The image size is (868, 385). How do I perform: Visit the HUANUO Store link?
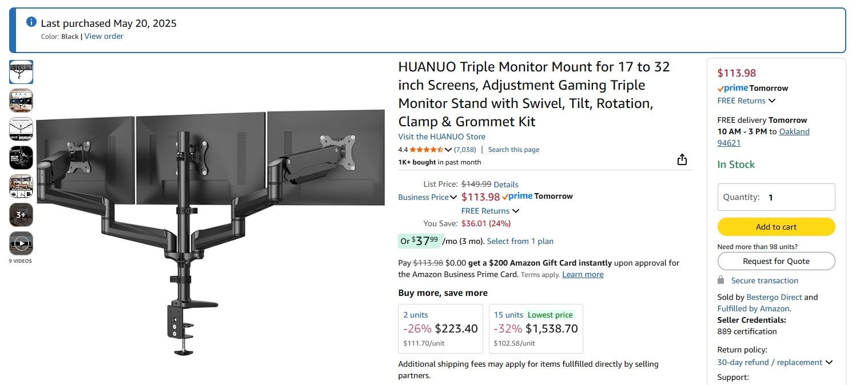click(441, 137)
